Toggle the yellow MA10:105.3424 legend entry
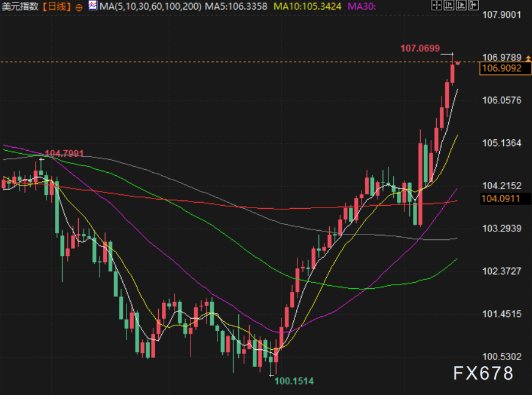The width and height of the screenshot is (532, 395). pyautogui.click(x=307, y=7)
